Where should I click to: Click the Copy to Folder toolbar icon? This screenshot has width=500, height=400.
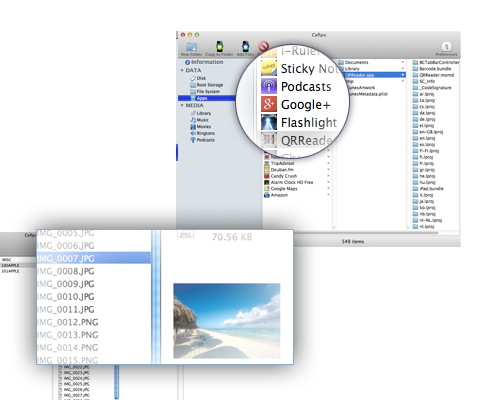pos(219,46)
